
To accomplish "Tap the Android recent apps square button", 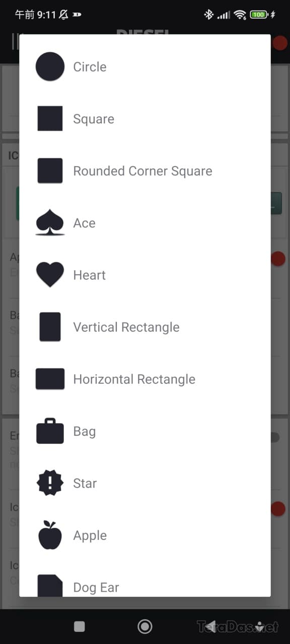I will point(80,626).
